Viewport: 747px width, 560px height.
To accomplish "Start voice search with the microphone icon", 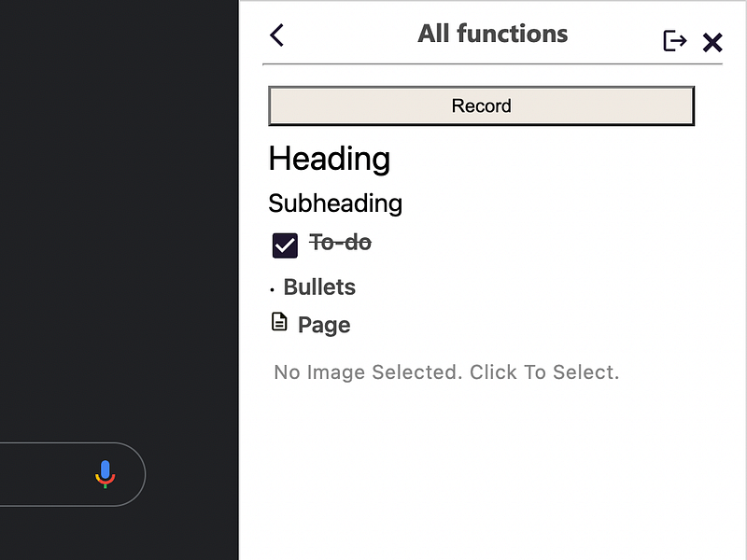I will [x=106, y=474].
